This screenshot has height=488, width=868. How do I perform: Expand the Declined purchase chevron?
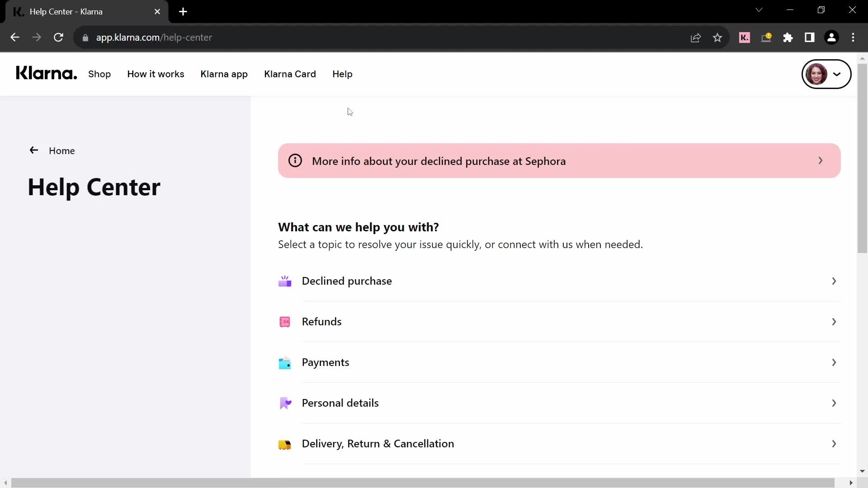(x=834, y=281)
